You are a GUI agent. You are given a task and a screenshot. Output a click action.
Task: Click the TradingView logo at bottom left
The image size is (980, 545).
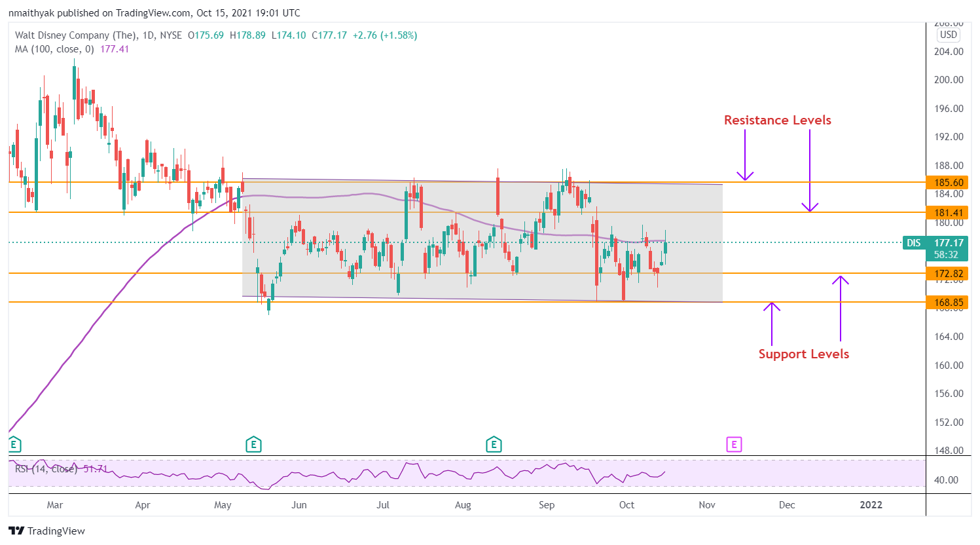pos(47,531)
